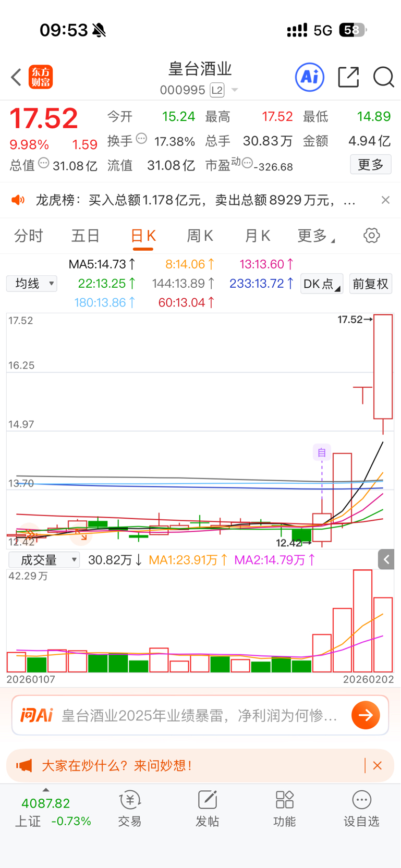Select the 日K tab

[143, 236]
